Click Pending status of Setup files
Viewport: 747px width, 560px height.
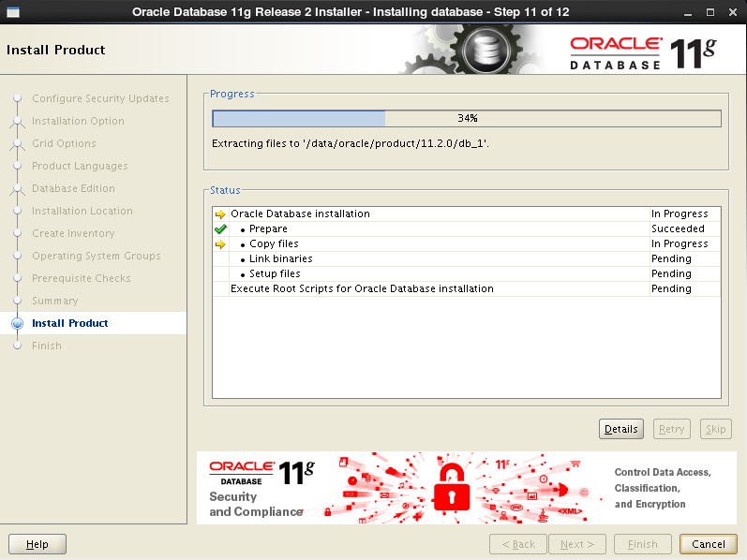pos(671,273)
